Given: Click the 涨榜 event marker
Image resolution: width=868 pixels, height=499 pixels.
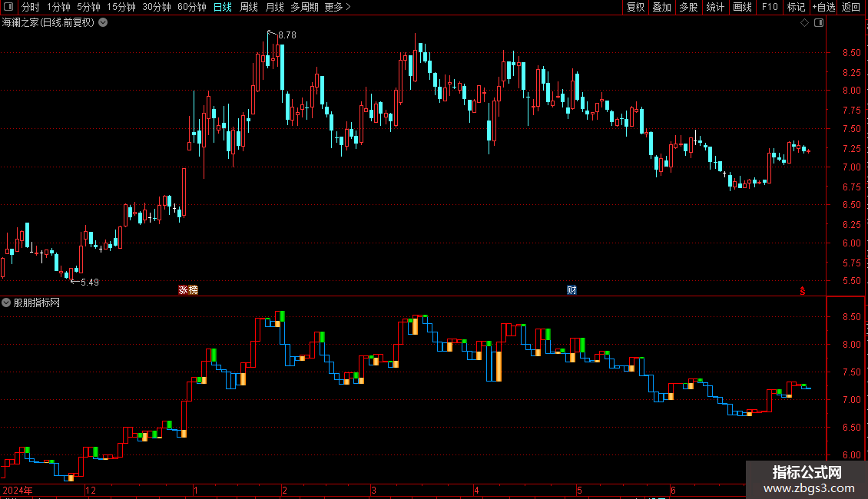Looking at the screenshot, I should click(x=188, y=290).
